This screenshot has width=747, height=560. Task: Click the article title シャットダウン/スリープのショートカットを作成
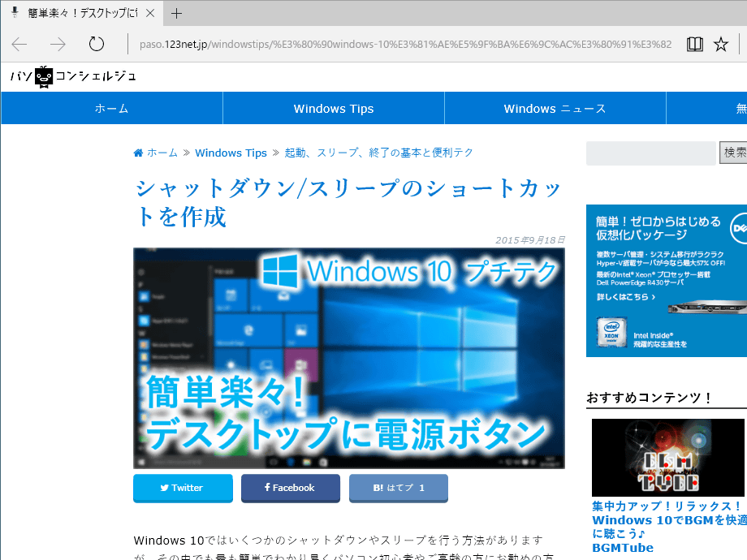click(x=348, y=202)
